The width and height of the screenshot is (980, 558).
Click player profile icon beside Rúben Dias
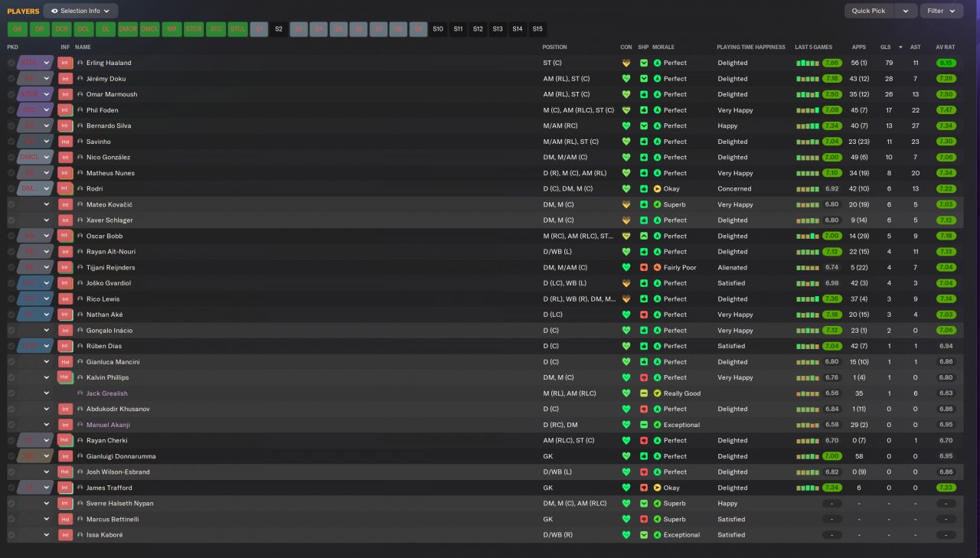click(x=80, y=346)
